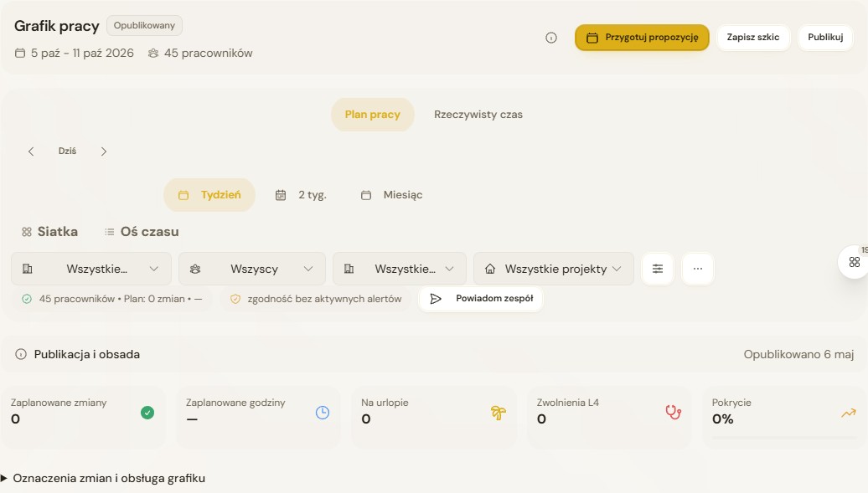Click the Opublikowany status badge
This screenshot has height=493, width=868.
pos(144,25)
